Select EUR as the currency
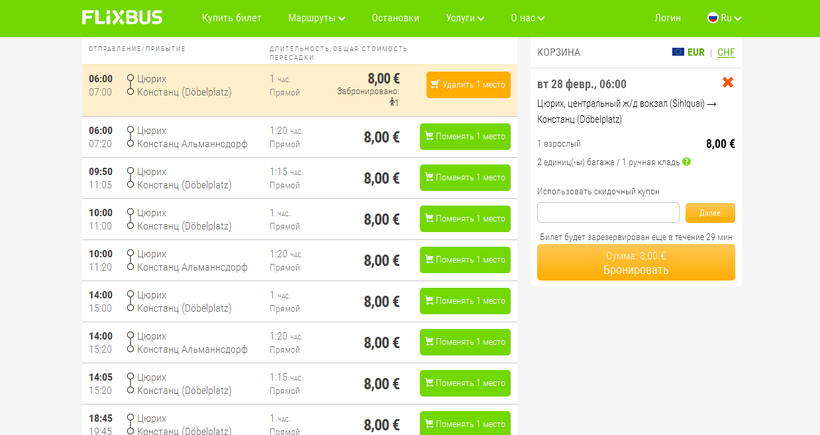 click(x=696, y=52)
